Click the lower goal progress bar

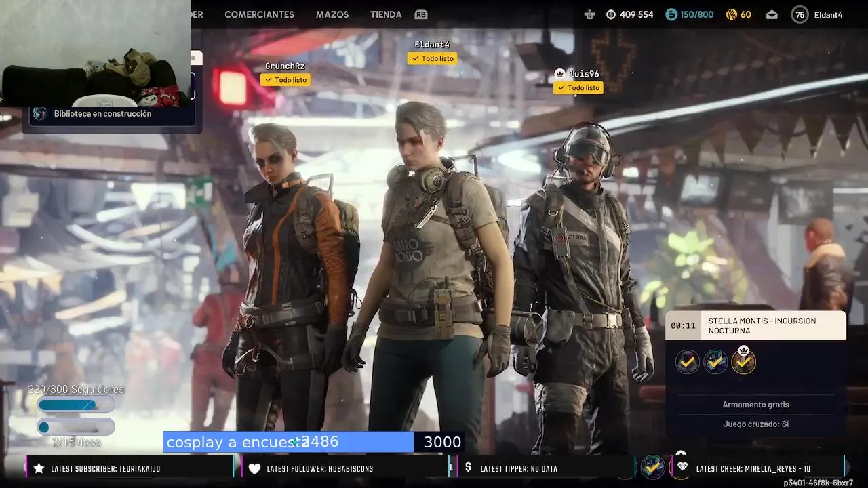(76, 427)
